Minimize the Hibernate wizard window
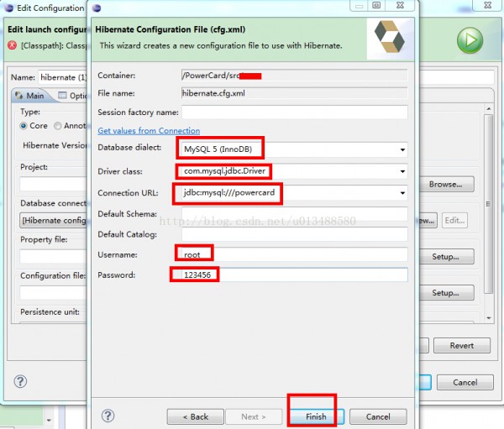 tap(359, 5)
